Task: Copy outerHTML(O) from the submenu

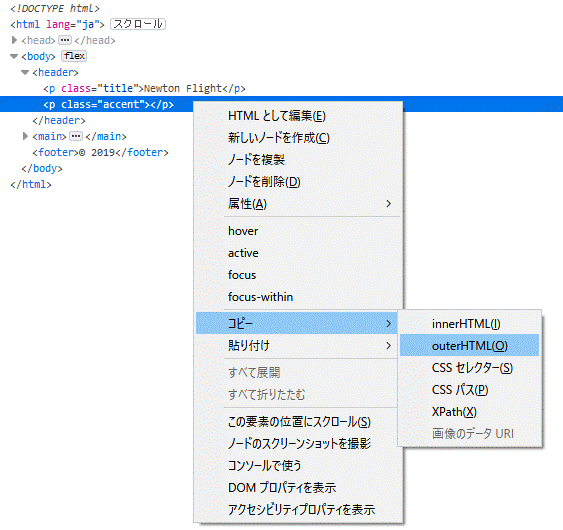Action: [x=469, y=345]
